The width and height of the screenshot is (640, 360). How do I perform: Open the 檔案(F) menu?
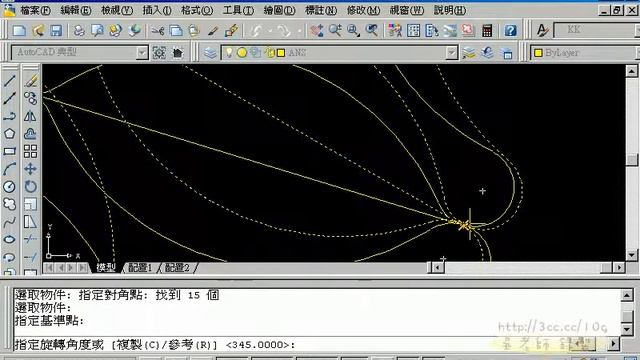tap(36, 10)
